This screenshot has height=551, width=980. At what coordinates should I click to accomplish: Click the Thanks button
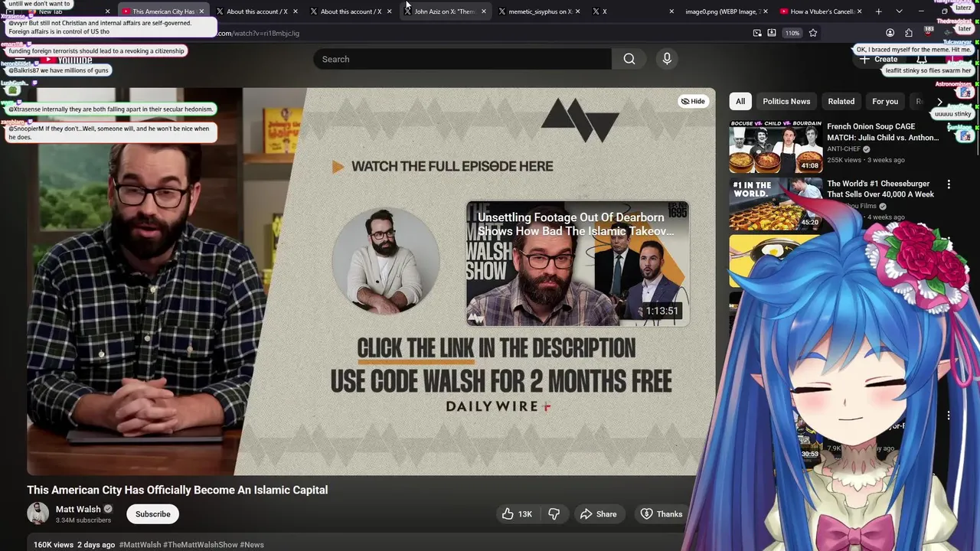[x=661, y=514]
